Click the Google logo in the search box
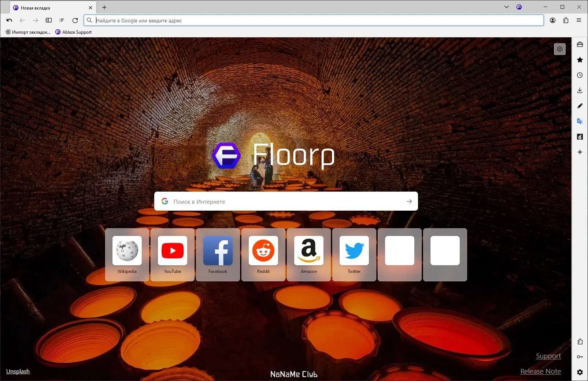This screenshot has height=381, width=588. click(x=165, y=201)
